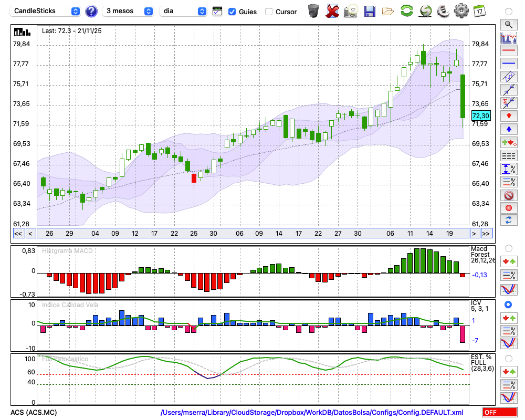
Task: Click the blue help question mark icon
Action: point(91,11)
